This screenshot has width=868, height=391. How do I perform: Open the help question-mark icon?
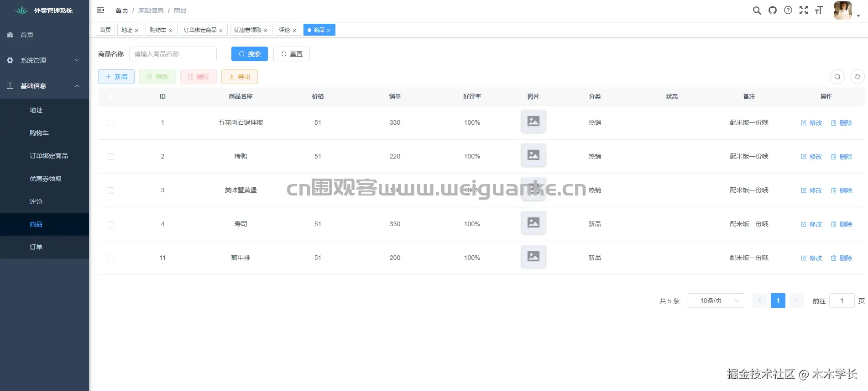[x=788, y=10]
